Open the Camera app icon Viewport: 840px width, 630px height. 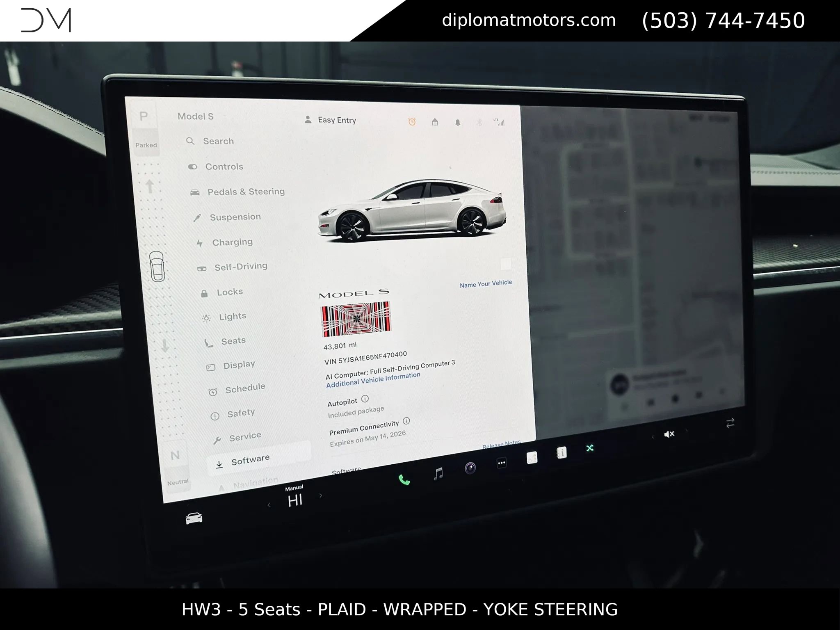coord(470,468)
